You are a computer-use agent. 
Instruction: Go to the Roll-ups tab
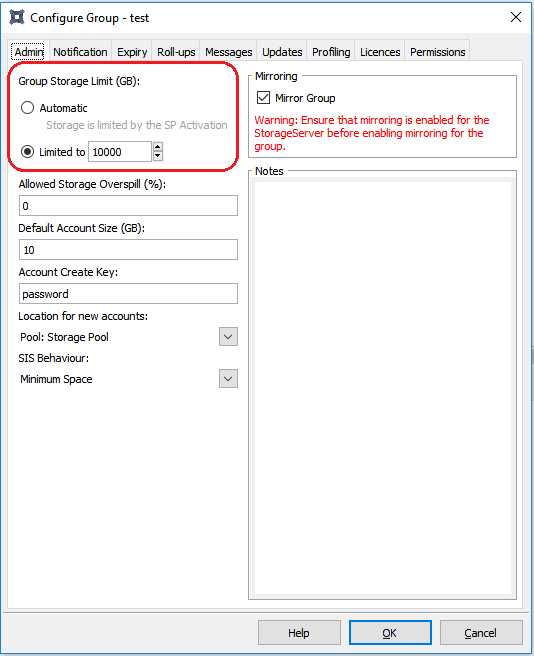pyautogui.click(x=176, y=52)
